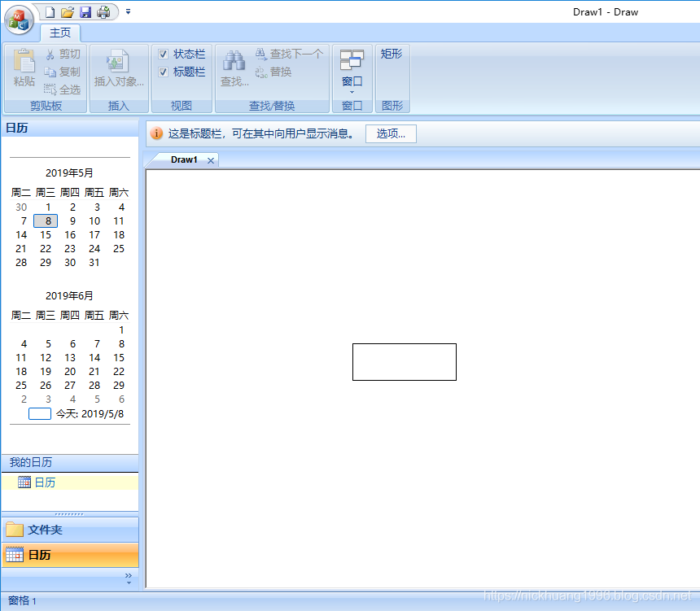The image size is (700, 611).
Task: Select May 23 in the calendar
Action: pyautogui.click(x=70, y=249)
